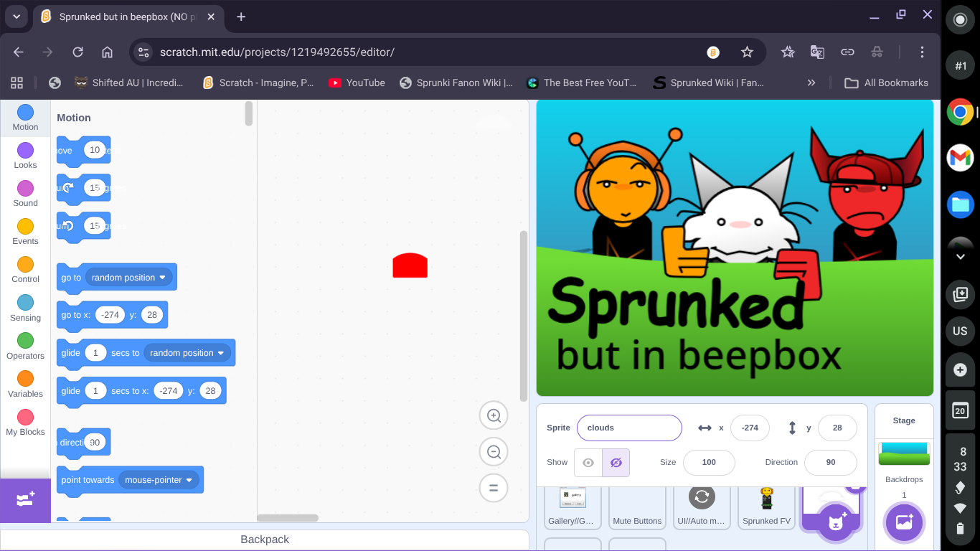The height and width of the screenshot is (551, 980).
Task: Show the clouds sprite with the eye button
Action: click(x=588, y=463)
